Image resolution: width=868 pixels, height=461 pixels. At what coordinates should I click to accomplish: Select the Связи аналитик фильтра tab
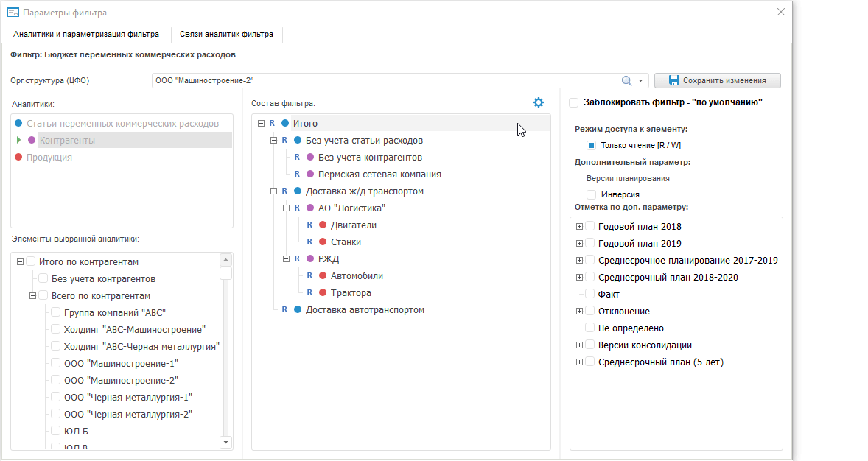[x=226, y=34]
